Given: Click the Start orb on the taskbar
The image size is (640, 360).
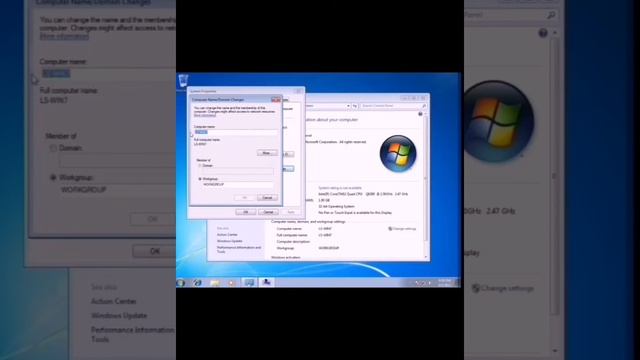Looking at the screenshot, I should click(181, 282).
